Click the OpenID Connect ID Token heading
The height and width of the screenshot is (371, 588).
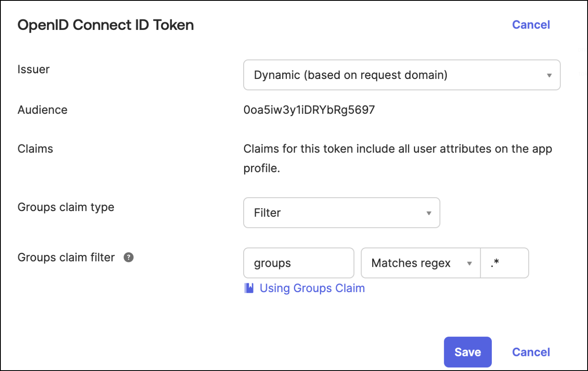coord(106,25)
